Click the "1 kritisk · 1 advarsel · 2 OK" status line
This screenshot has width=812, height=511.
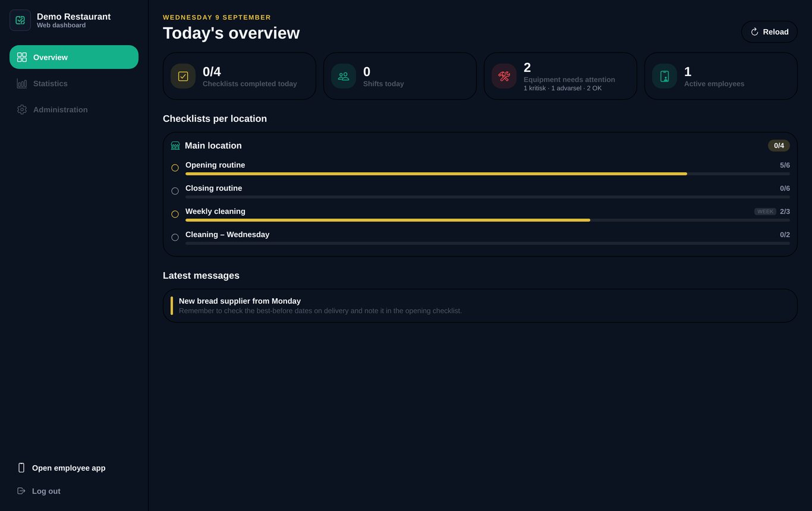(x=562, y=88)
